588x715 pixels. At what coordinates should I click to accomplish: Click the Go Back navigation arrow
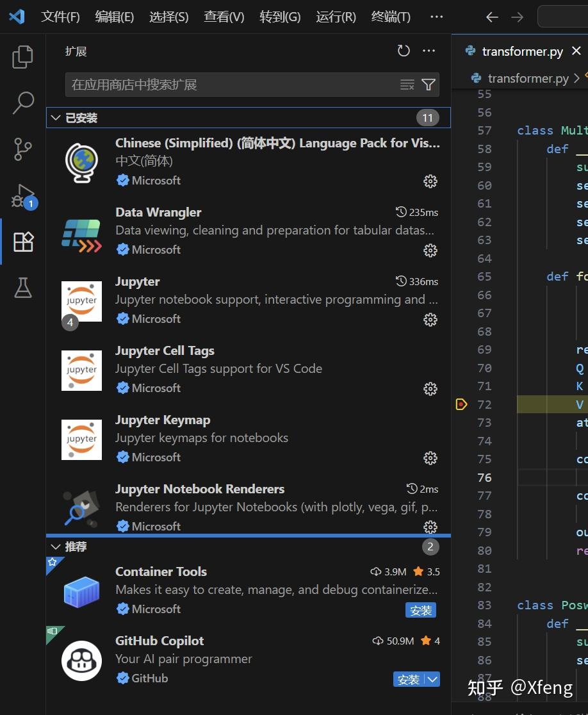[491, 17]
